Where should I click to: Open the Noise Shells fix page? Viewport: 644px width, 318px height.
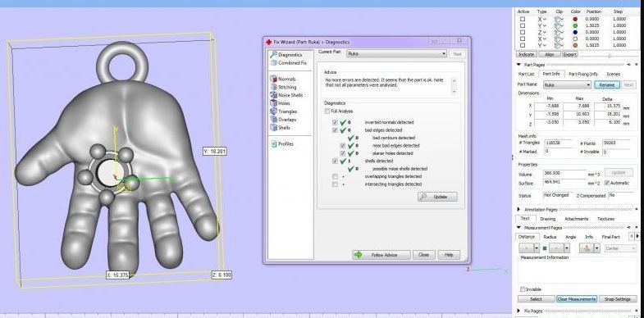(x=286, y=95)
